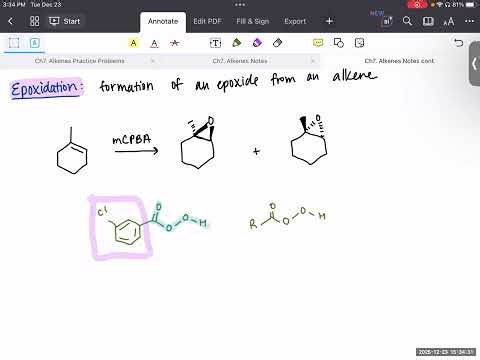Open the Fill & Sign tab

pos(253,21)
